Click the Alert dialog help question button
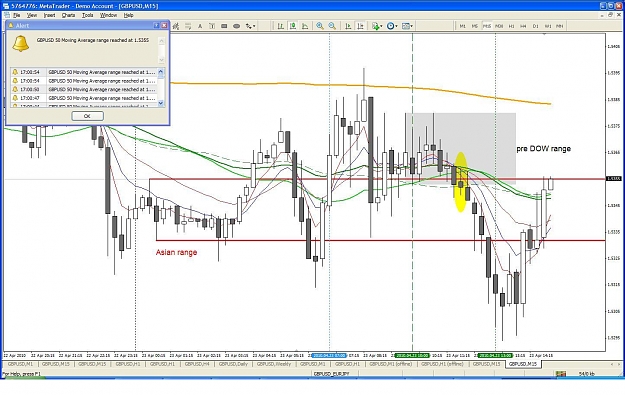The width and height of the screenshot is (625, 395). tap(156, 26)
